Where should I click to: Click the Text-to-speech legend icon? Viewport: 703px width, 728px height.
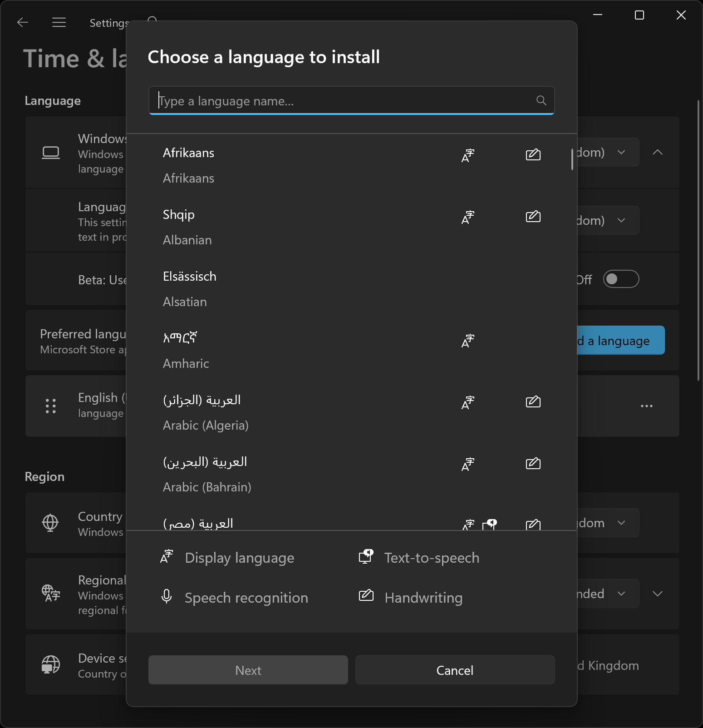point(366,556)
